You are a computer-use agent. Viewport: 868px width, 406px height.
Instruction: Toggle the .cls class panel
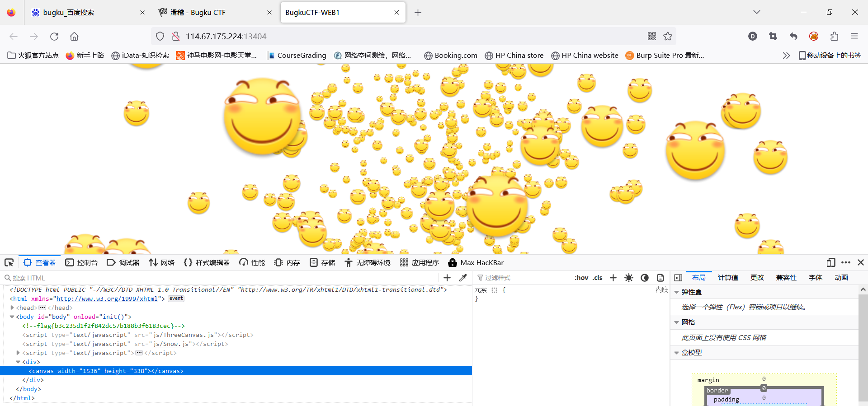click(598, 278)
